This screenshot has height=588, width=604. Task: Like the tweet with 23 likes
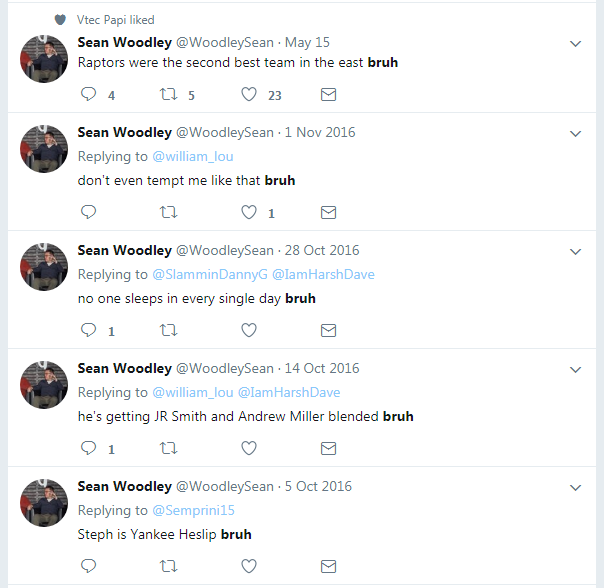[x=249, y=94]
